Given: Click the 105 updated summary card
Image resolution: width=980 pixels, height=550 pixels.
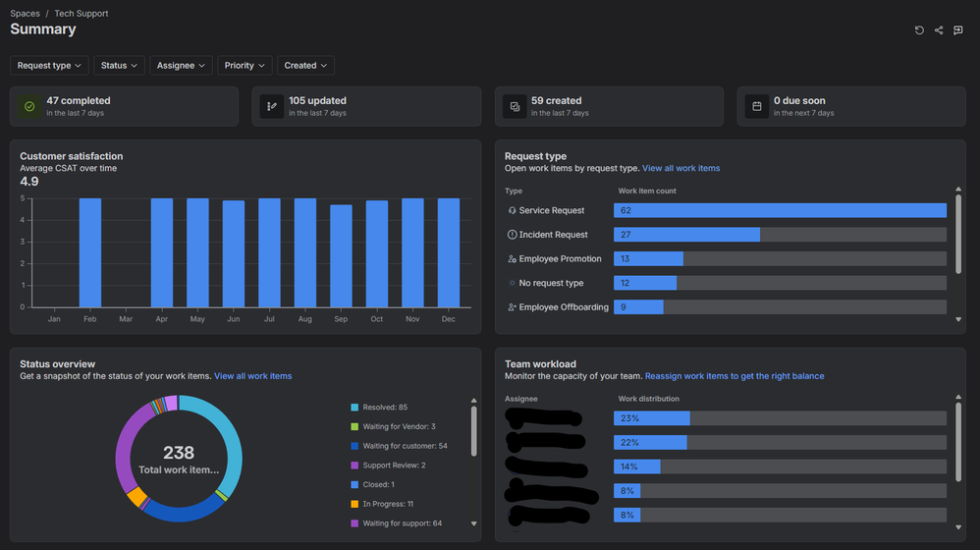Looking at the screenshot, I should 367,106.
